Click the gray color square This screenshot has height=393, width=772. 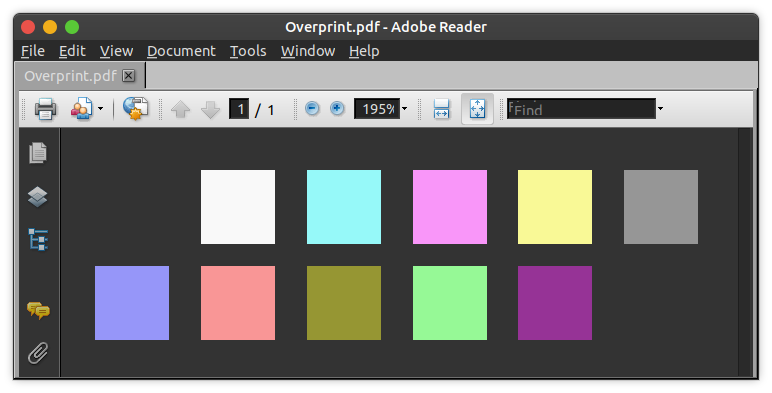(661, 207)
